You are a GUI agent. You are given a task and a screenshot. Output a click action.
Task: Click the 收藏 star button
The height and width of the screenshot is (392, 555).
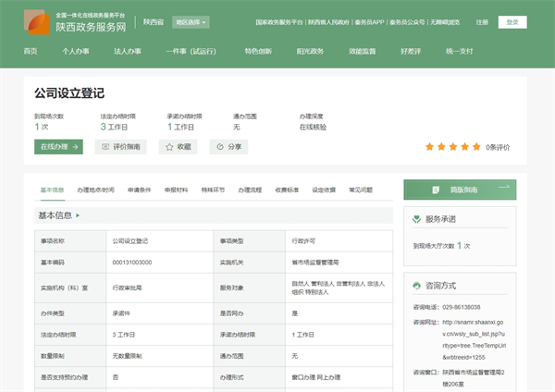tap(178, 147)
